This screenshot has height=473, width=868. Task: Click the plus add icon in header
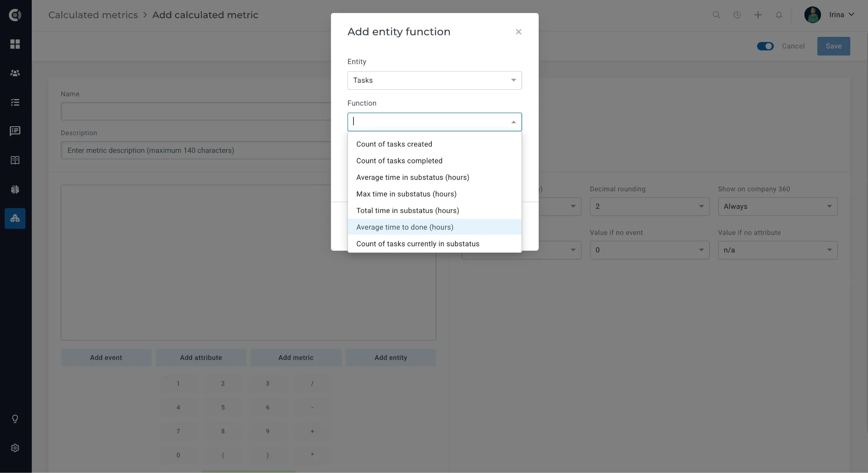[x=758, y=15]
